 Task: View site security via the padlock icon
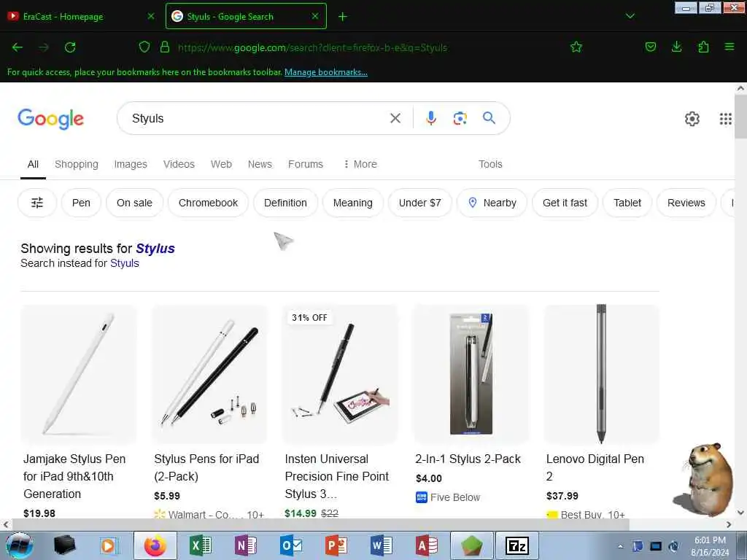(x=165, y=47)
